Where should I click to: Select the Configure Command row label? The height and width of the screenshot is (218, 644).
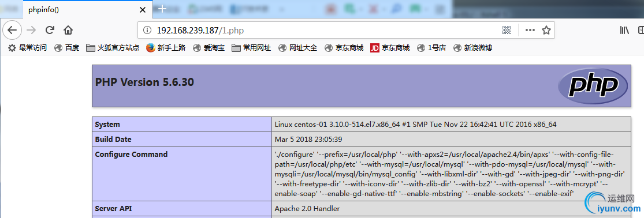tap(132, 155)
